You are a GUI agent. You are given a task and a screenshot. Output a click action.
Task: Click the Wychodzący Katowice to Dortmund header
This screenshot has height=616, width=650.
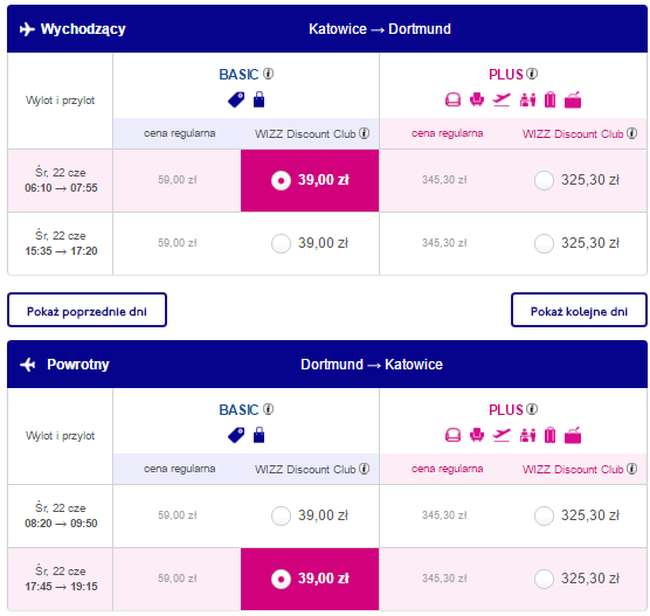coord(327,29)
